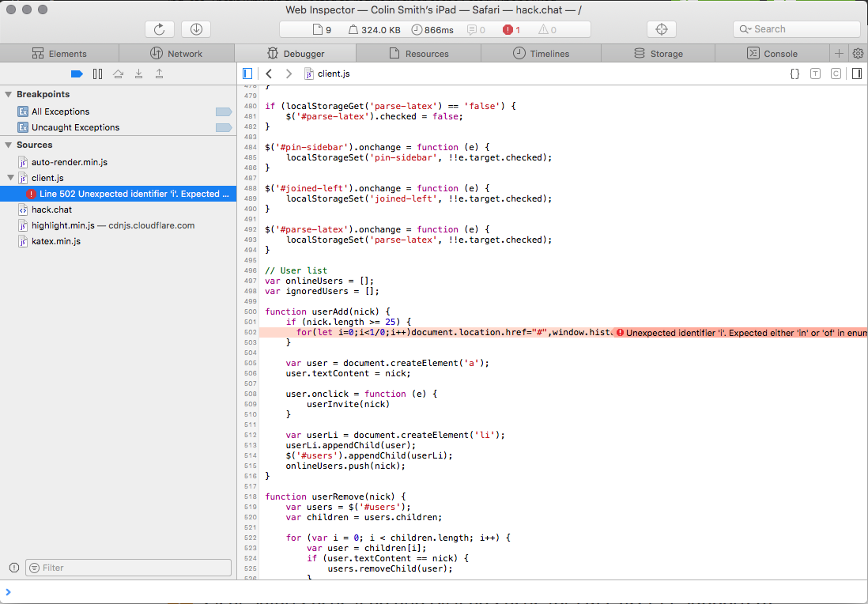The width and height of the screenshot is (868, 604).
Task: Click the warnings count triangle indicator
Action: click(x=548, y=29)
